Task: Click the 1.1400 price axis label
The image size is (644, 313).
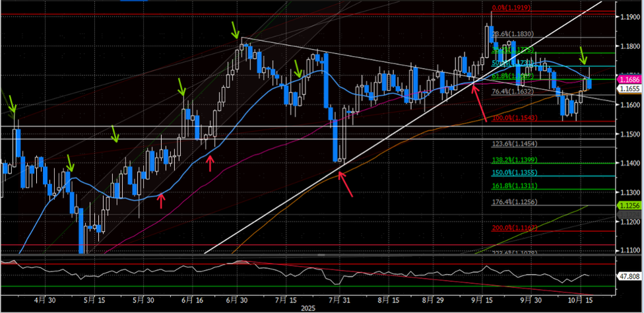Action: 629,164
